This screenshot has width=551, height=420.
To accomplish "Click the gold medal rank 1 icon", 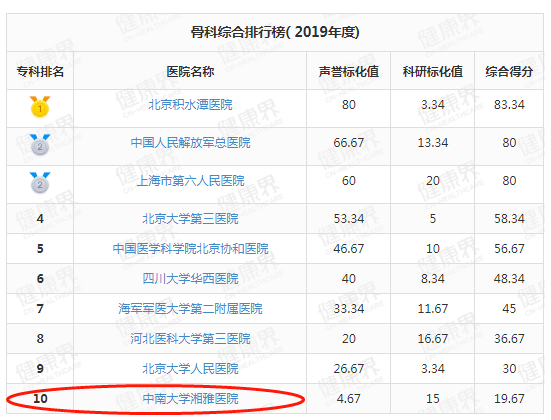I will tap(40, 106).
